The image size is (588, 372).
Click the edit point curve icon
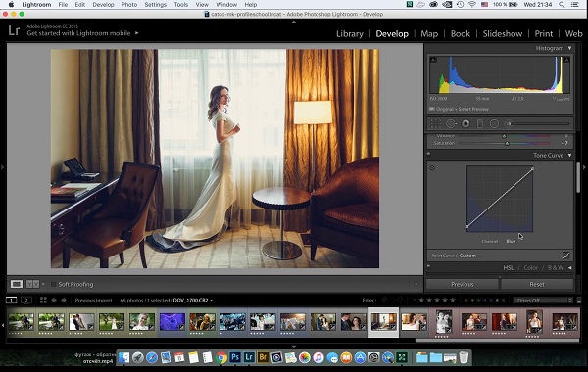pos(566,256)
